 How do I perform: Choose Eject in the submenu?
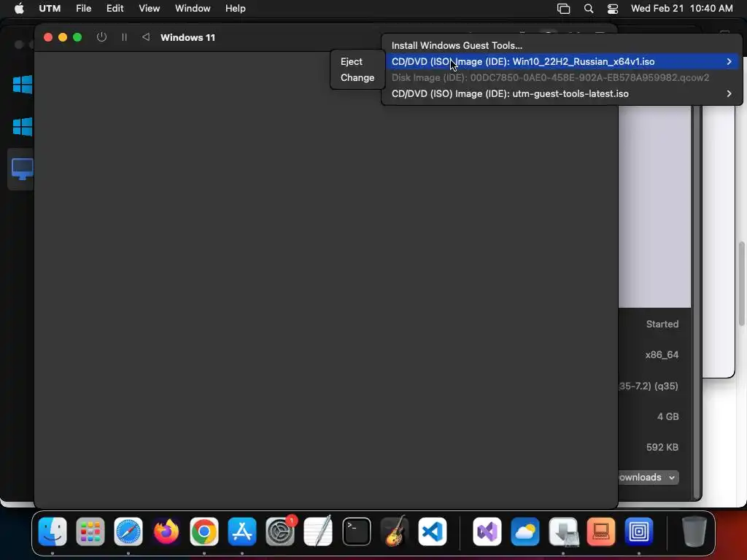(357, 61)
